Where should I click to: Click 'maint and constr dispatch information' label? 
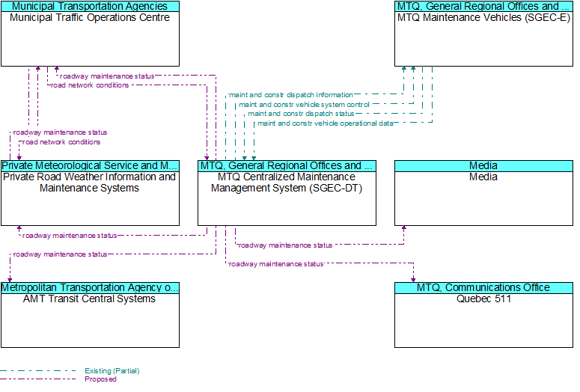(x=291, y=95)
